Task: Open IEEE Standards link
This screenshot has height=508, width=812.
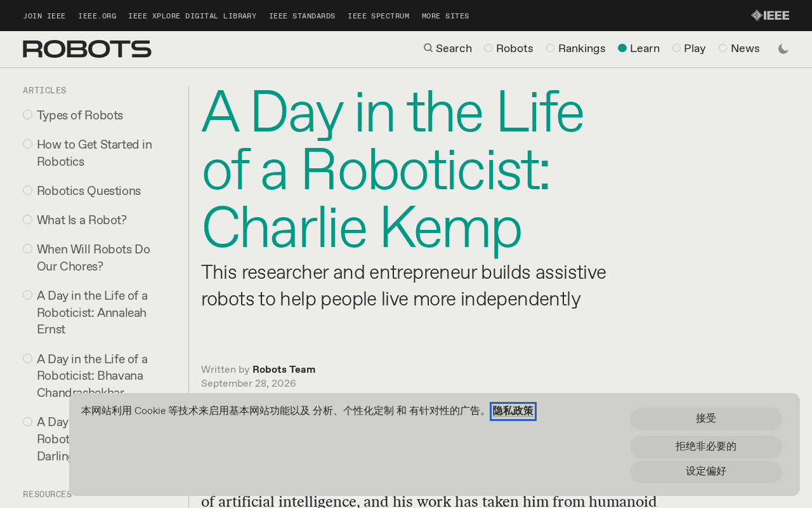Action: [x=302, y=16]
